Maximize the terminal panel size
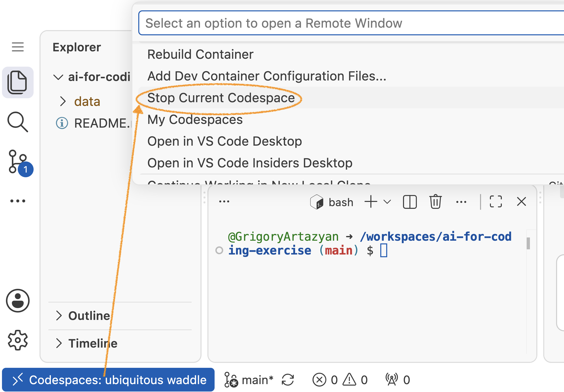This screenshot has height=392, width=564. (496, 202)
